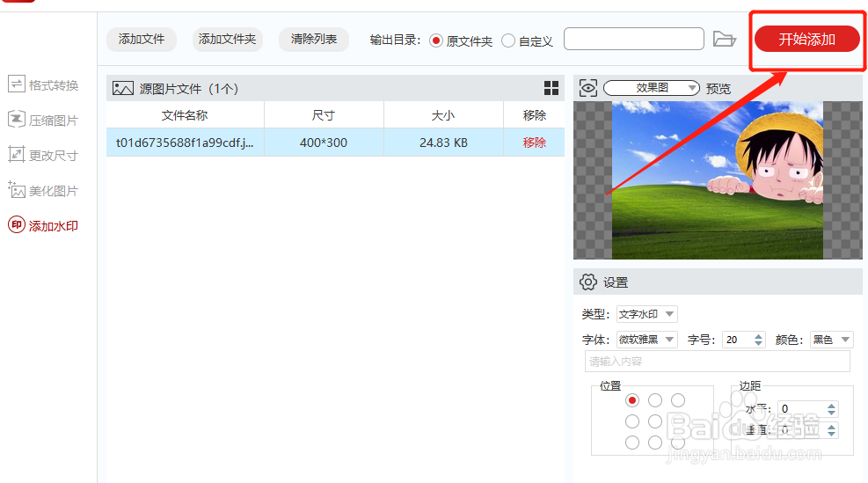Click the browse output folder icon
Screen dimensions: 868x483
click(x=724, y=40)
